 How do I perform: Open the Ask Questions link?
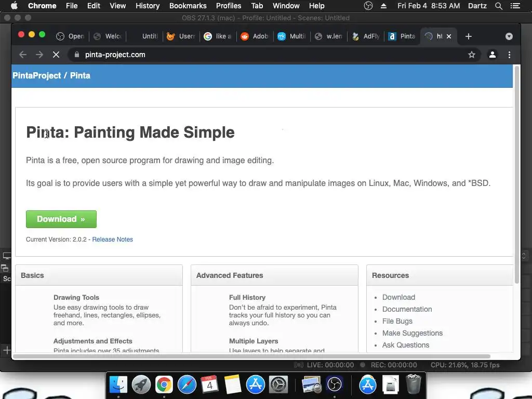pyautogui.click(x=406, y=345)
